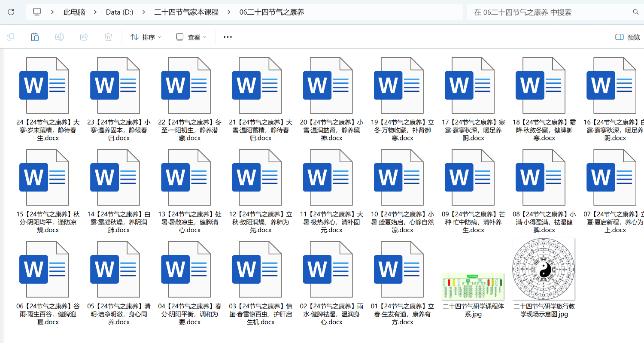Open the three-dot more options menu

tap(228, 37)
